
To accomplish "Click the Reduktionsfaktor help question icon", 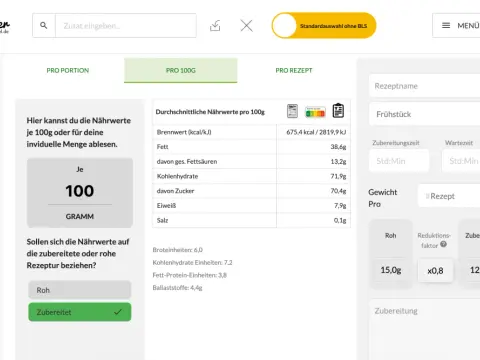I will pos(443,244).
